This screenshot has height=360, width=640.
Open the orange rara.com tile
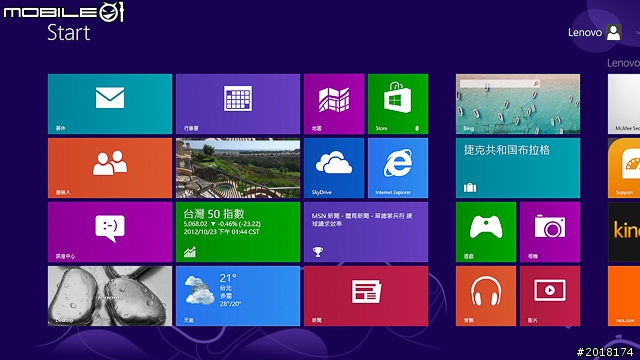pyautogui.click(x=624, y=296)
